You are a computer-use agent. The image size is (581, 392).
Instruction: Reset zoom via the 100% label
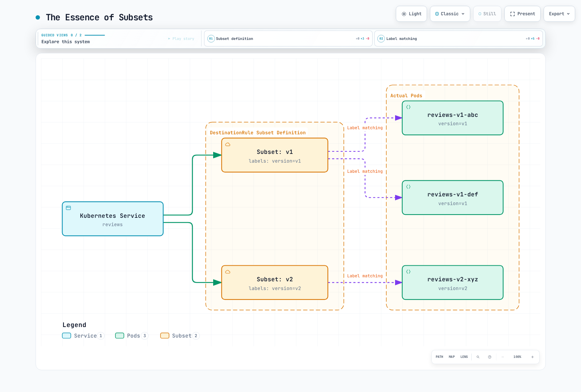click(517, 357)
